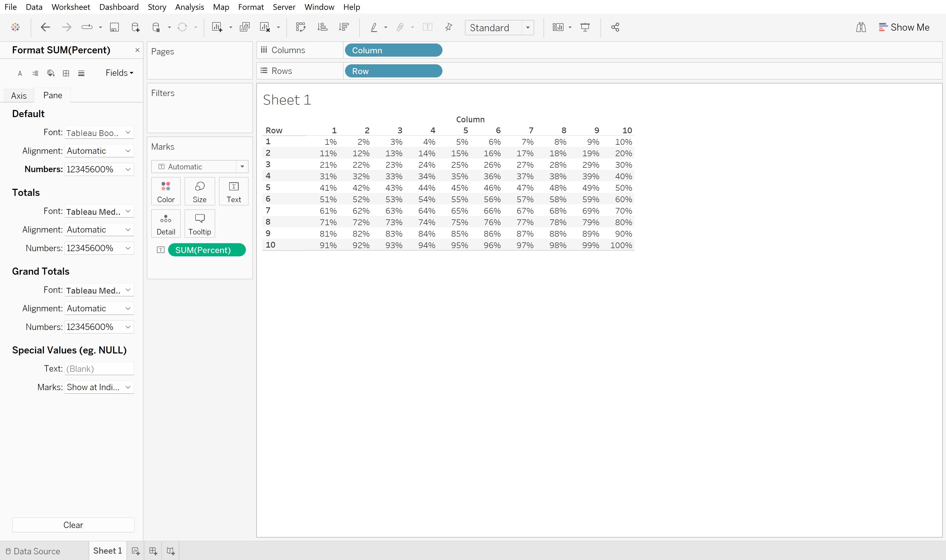This screenshot has height=560, width=946.
Task: Toggle the Highlight pen tool
Action: (x=374, y=27)
